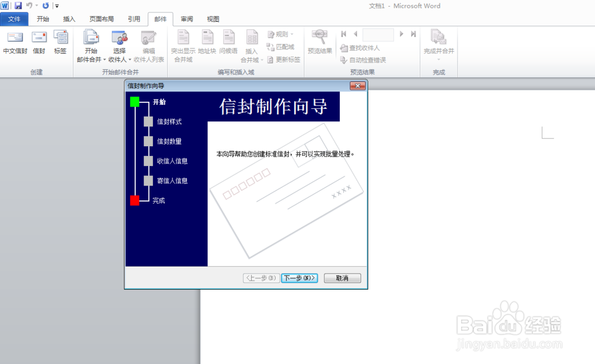The height and width of the screenshot is (364, 595).
Task: Go to first record arrow
Action: coord(343,34)
